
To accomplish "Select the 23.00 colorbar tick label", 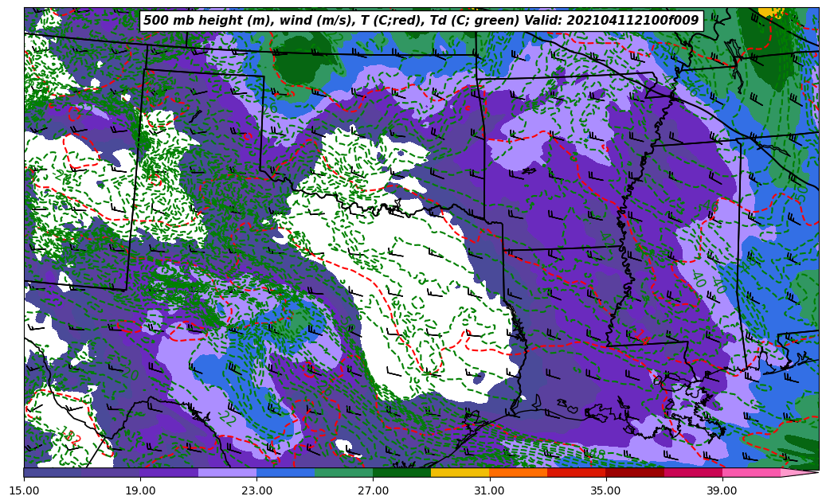I will [256, 491].
